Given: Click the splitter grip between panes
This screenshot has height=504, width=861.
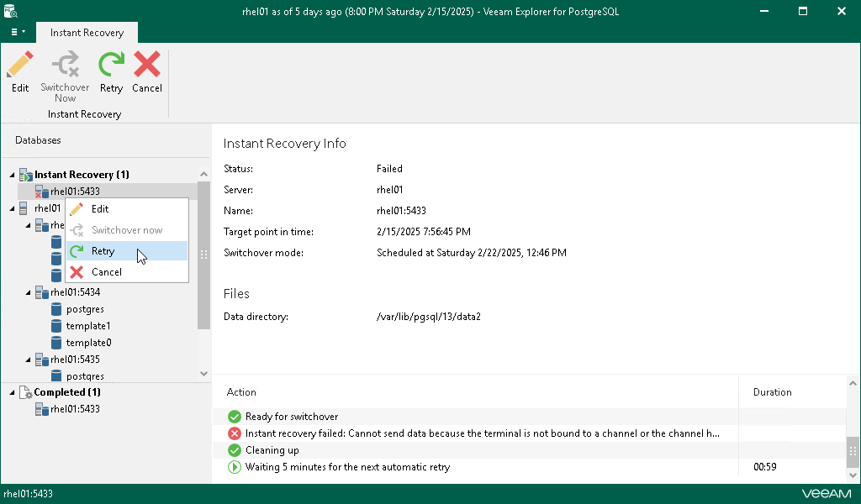Looking at the screenshot, I should pos(203,255).
